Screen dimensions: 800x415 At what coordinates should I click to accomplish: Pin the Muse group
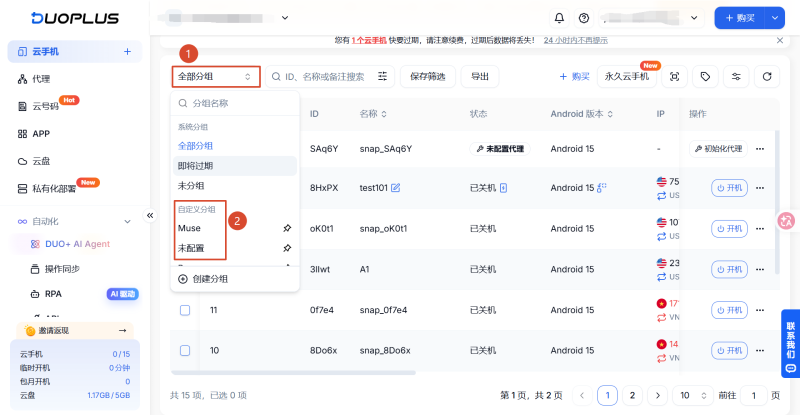(287, 228)
